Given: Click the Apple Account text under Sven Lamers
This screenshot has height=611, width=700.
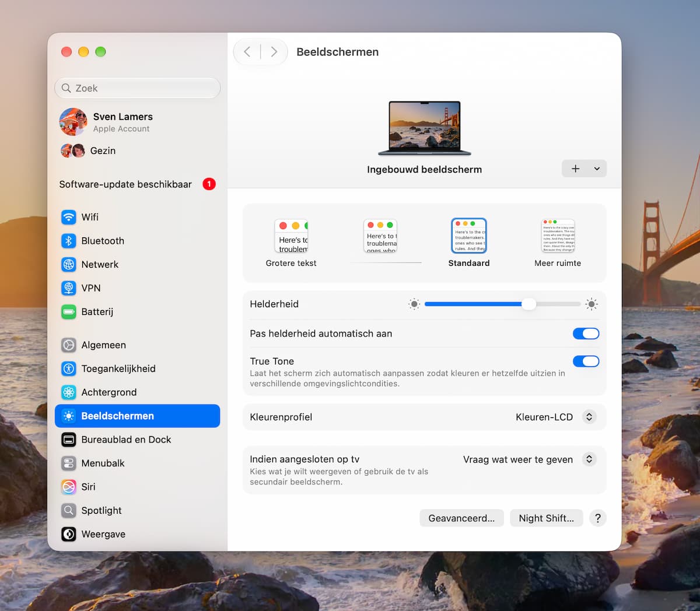Looking at the screenshot, I should [121, 129].
